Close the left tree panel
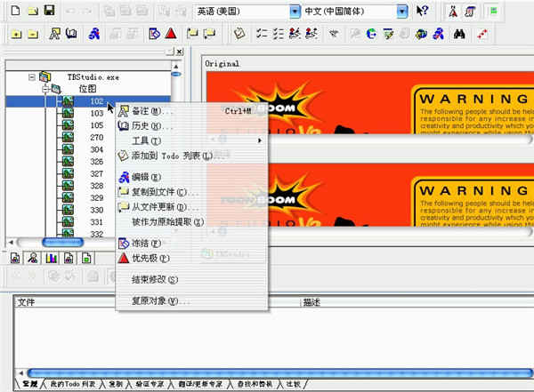Viewport: 534px width, 392px height. click(x=180, y=52)
